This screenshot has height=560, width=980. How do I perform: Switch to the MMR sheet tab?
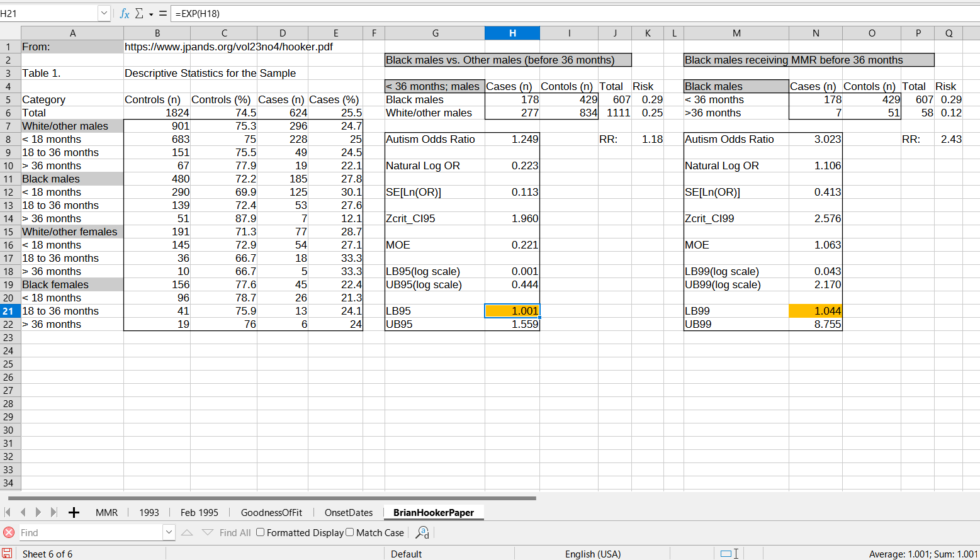106,512
